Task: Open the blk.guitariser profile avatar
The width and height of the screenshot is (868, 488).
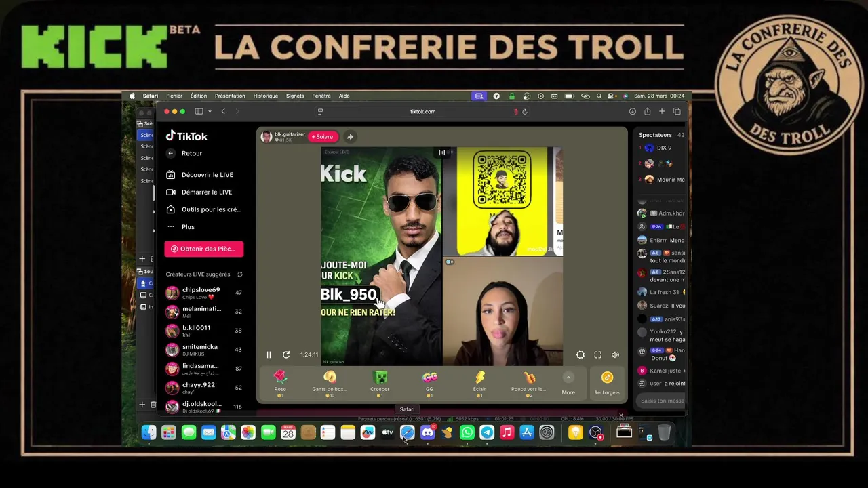Action: (x=267, y=137)
